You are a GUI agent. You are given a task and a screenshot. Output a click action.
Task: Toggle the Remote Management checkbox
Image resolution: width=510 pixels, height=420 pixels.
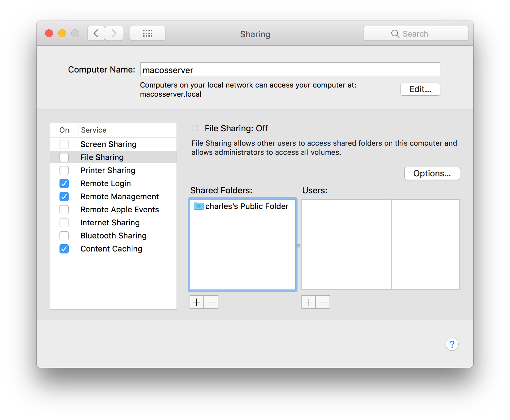[64, 197]
